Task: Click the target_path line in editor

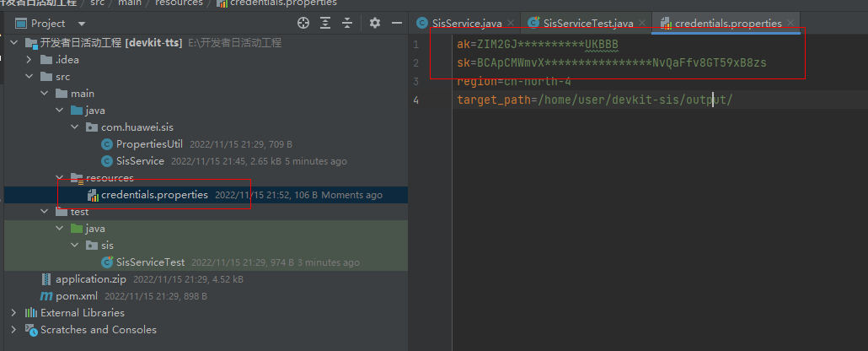Action: pos(590,100)
